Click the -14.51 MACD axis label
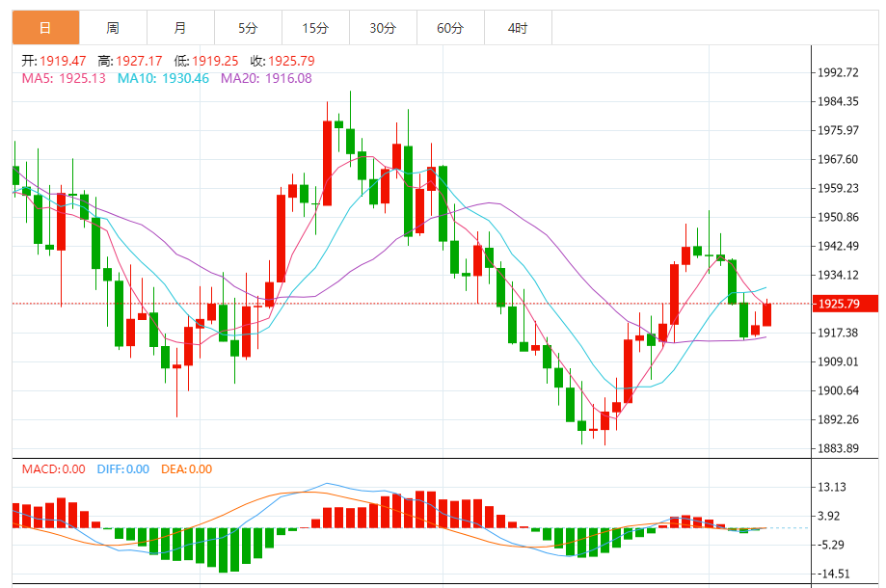 coord(833,574)
